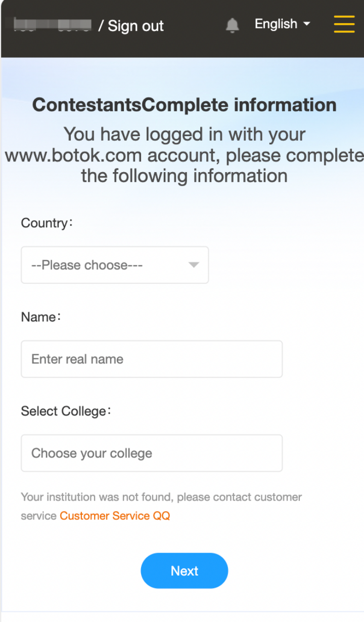Open the English language selector

(282, 24)
